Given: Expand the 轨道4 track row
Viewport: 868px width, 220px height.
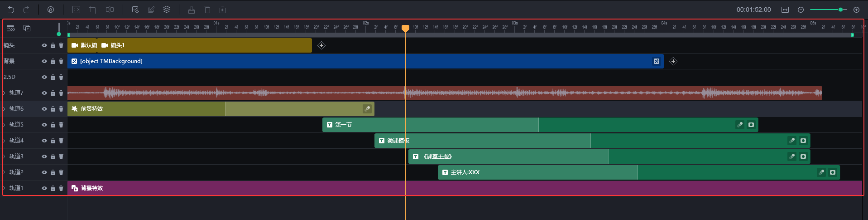Looking at the screenshot, I should point(4,141).
